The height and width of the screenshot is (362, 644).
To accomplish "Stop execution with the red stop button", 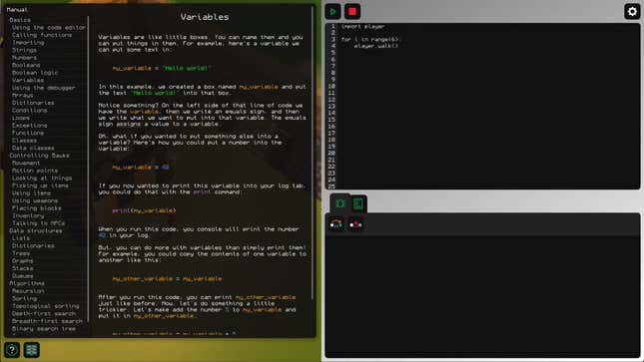I will [352, 12].
